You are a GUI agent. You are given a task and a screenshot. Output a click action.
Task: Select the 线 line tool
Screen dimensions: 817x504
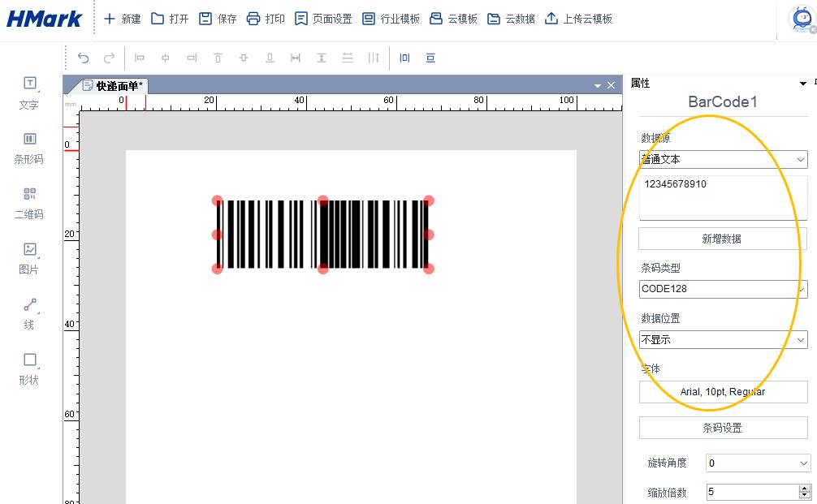30,312
